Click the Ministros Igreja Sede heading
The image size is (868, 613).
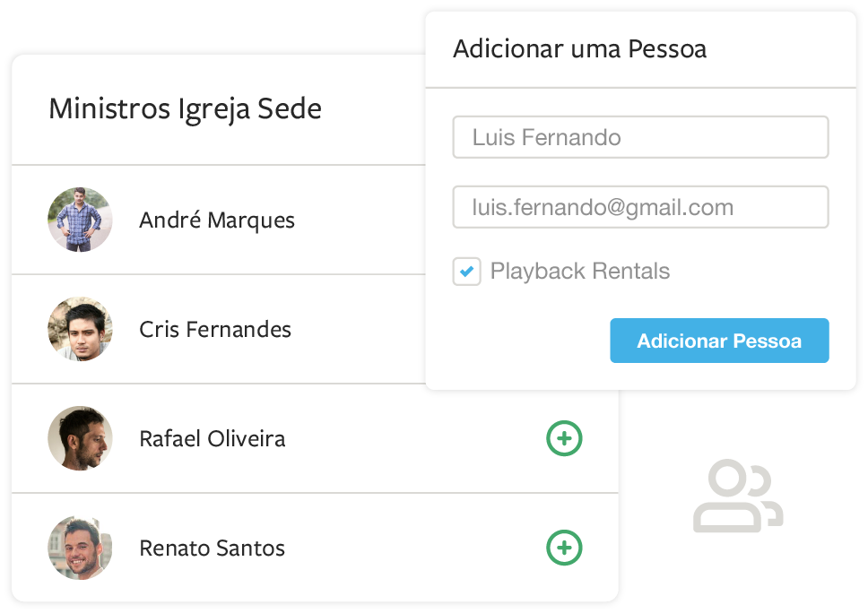click(185, 109)
